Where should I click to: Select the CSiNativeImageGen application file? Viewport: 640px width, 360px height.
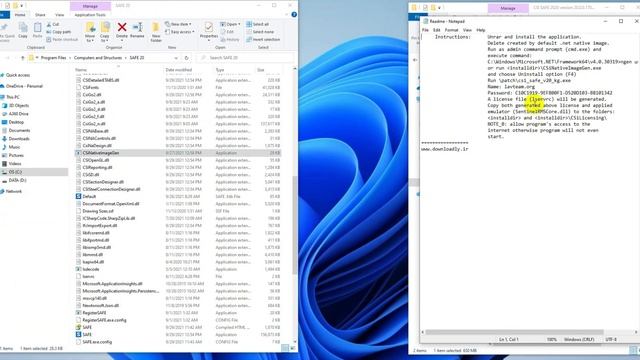tap(178, 153)
